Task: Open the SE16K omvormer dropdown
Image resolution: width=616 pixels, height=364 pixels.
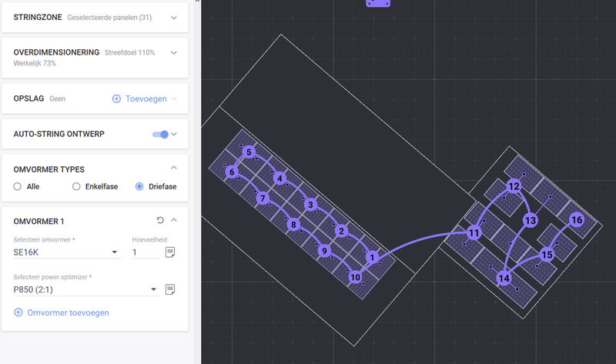Action: tap(67, 252)
